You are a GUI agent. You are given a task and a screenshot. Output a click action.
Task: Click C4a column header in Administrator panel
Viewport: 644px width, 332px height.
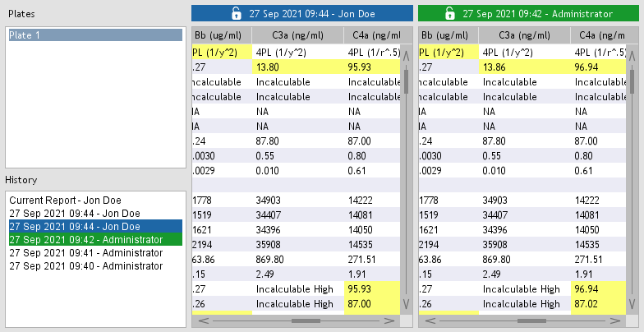pos(599,35)
